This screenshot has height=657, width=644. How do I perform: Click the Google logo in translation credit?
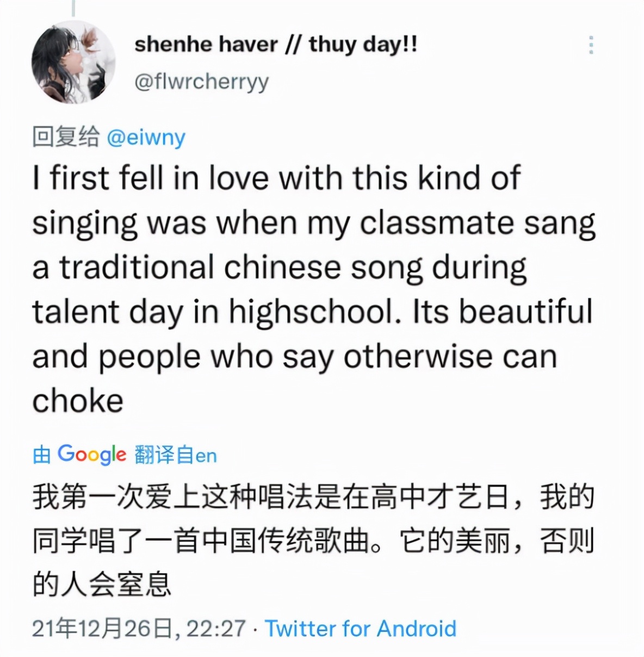[x=91, y=454]
